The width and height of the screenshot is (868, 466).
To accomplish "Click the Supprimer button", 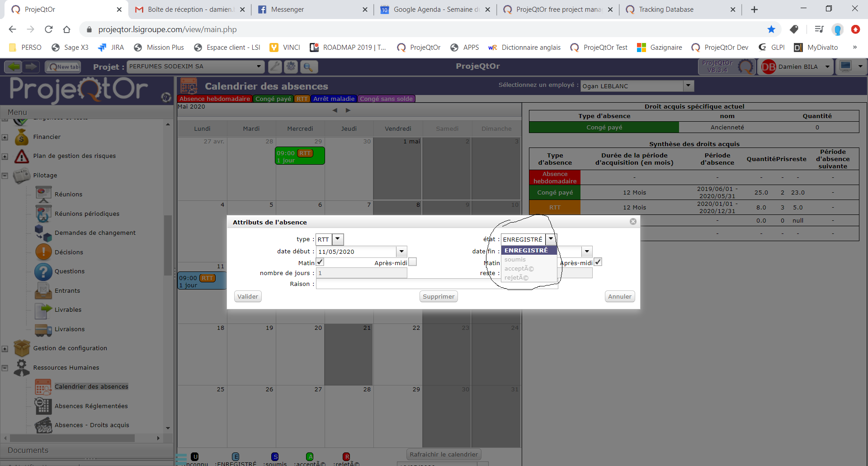I will click(x=439, y=297).
